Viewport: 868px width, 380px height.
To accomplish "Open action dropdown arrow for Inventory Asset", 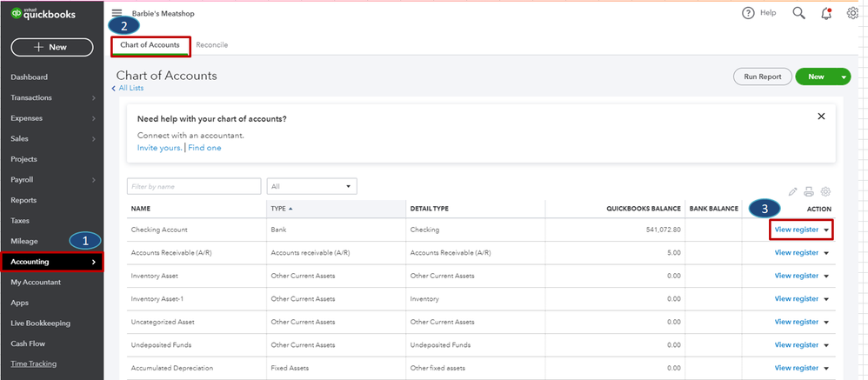I will point(826,276).
